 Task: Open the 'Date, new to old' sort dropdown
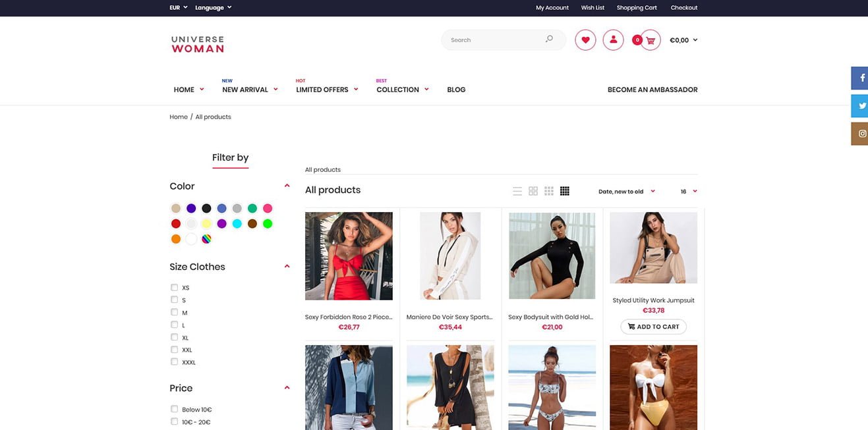[x=626, y=192]
